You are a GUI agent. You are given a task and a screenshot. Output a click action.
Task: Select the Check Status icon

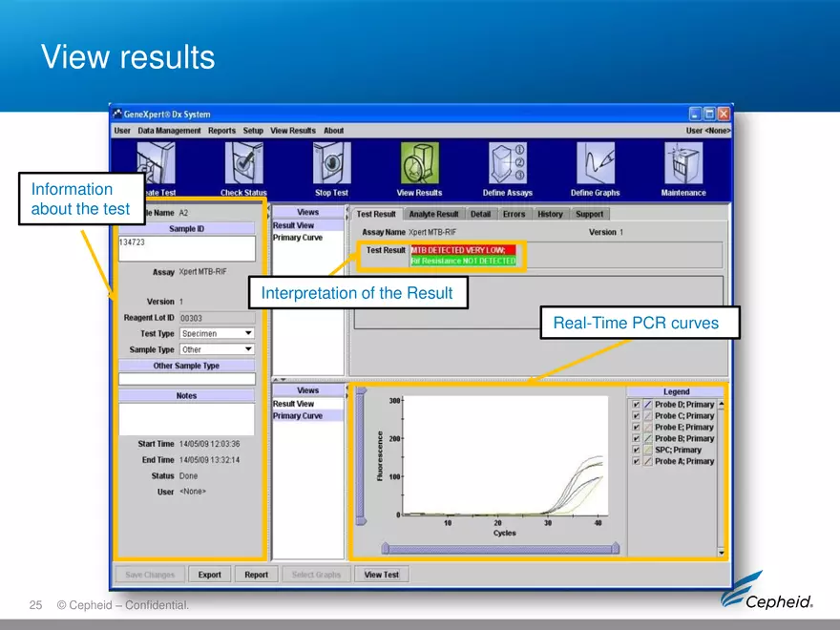click(x=242, y=164)
